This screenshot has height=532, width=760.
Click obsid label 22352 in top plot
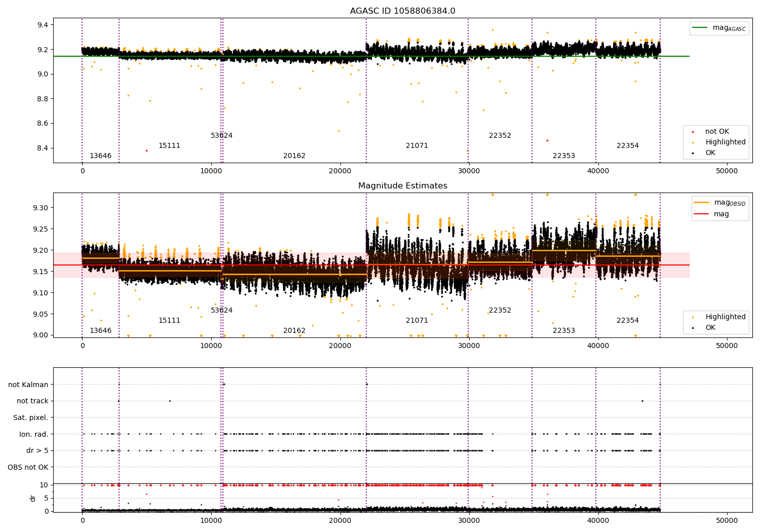tap(500, 136)
